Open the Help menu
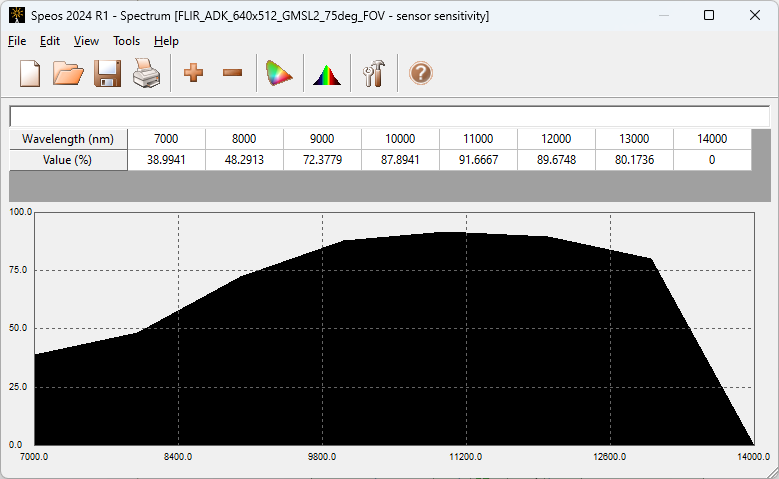Image resolution: width=779 pixels, height=479 pixels. (x=166, y=41)
